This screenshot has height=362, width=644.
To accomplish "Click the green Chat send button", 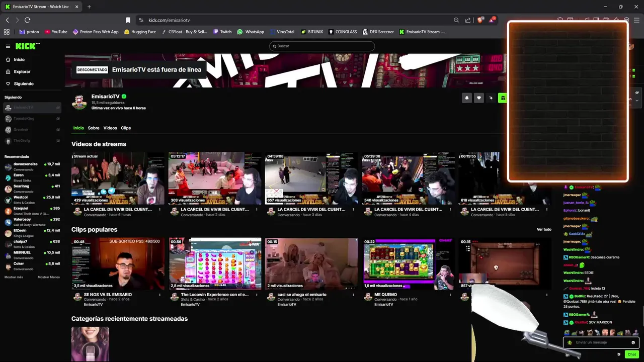I will [632, 354].
